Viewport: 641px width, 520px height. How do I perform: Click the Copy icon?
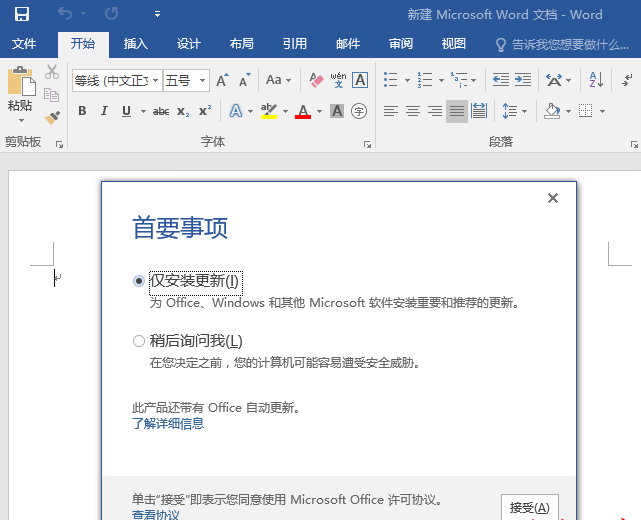[52, 95]
